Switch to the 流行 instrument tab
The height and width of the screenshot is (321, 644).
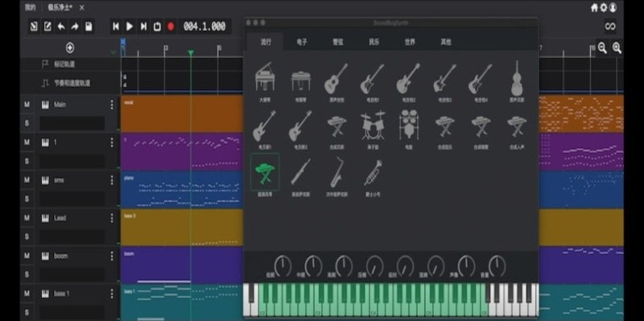266,42
